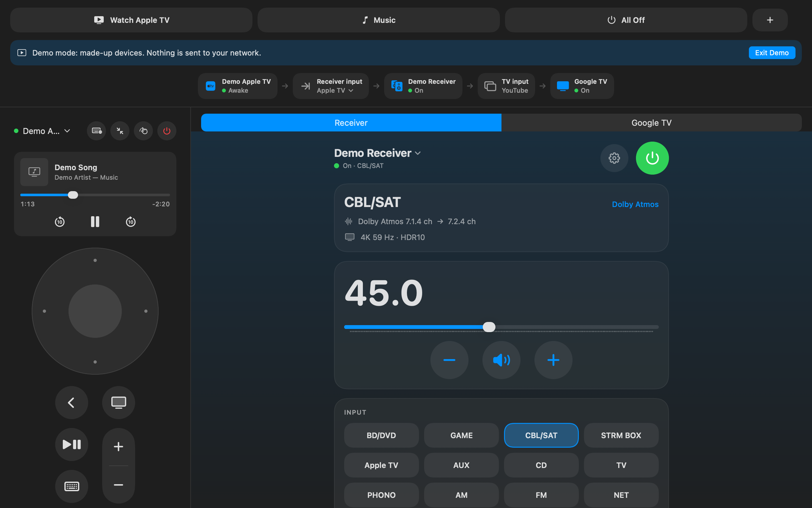
Task: Click the Demo Apple TV chain card
Action: [x=238, y=86]
